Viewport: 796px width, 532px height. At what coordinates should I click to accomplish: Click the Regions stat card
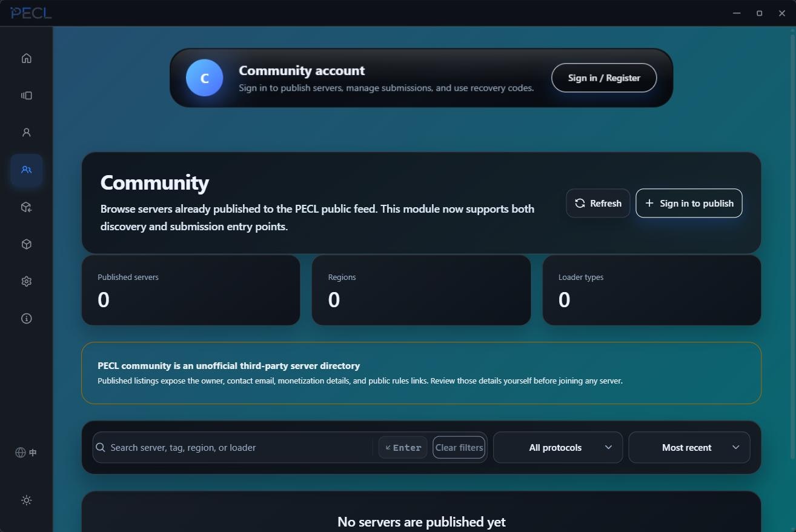coord(421,290)
